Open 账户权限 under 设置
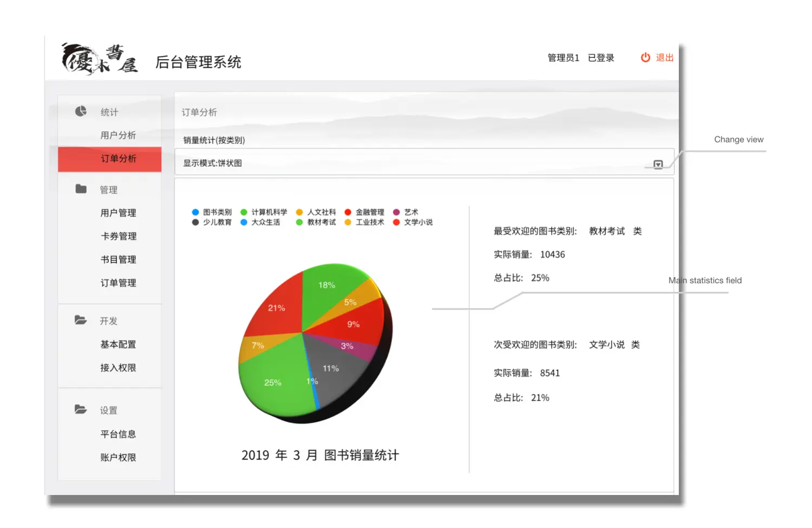812x528 pixels. [x=118, y=458]
